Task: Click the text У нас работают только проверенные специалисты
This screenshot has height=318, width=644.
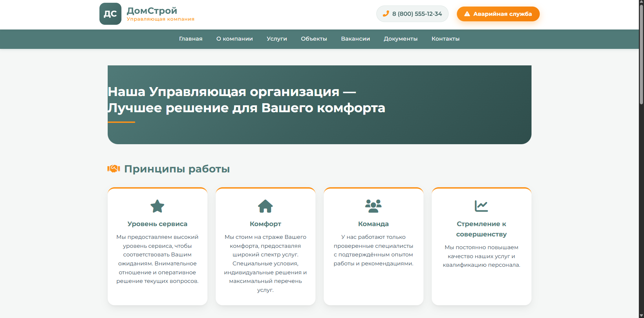Action: pos(373,250)
